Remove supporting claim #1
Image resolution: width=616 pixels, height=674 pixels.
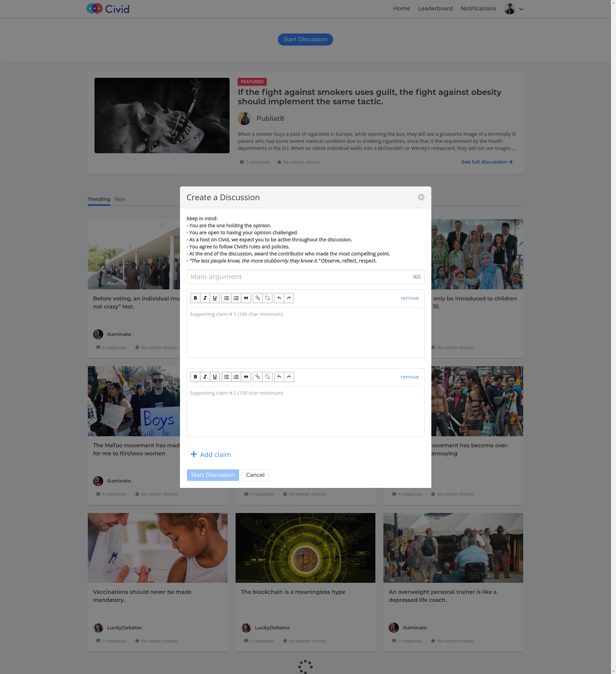coord(410,298)
